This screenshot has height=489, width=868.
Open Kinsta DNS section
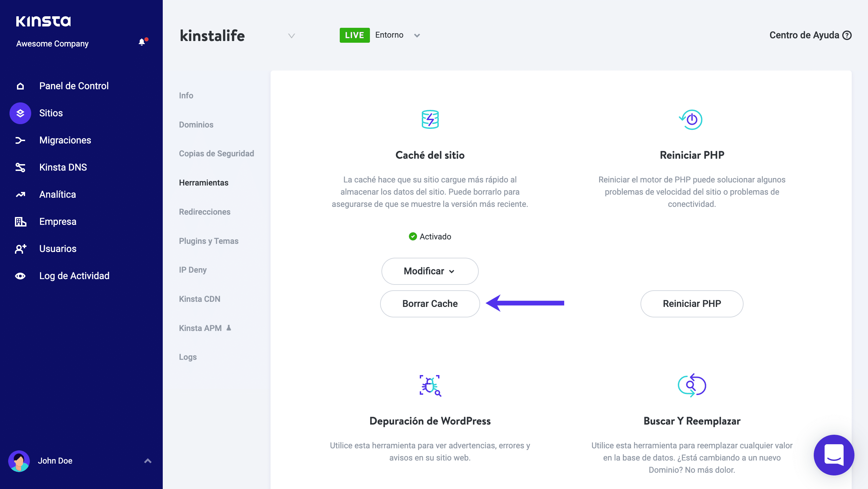point(63,167)
